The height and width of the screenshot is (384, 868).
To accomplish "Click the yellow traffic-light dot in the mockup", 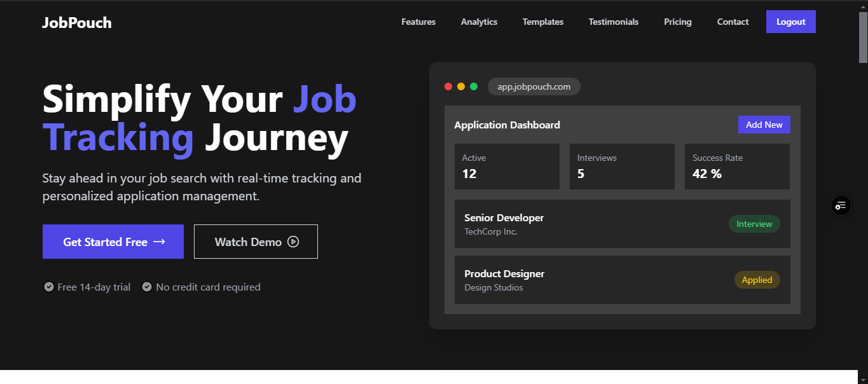I will pos(461,86).
